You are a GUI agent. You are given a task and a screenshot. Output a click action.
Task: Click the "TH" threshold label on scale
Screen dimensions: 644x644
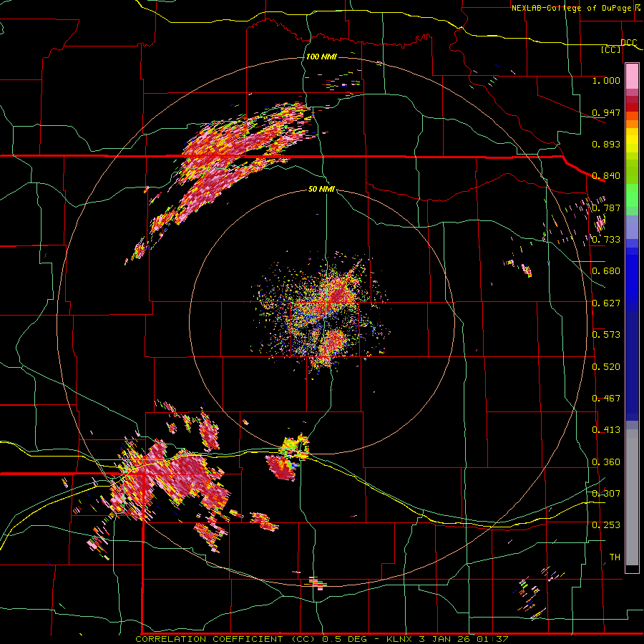(x=615, y=557)
